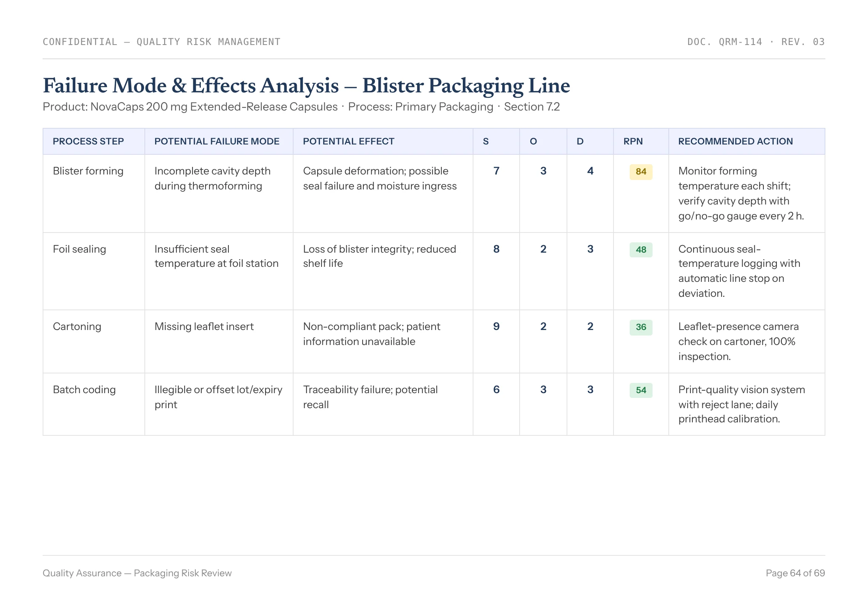Click "Insufficient seal temperature at foil station"
This screenshot has width=868, height=615.
(217, 256)
